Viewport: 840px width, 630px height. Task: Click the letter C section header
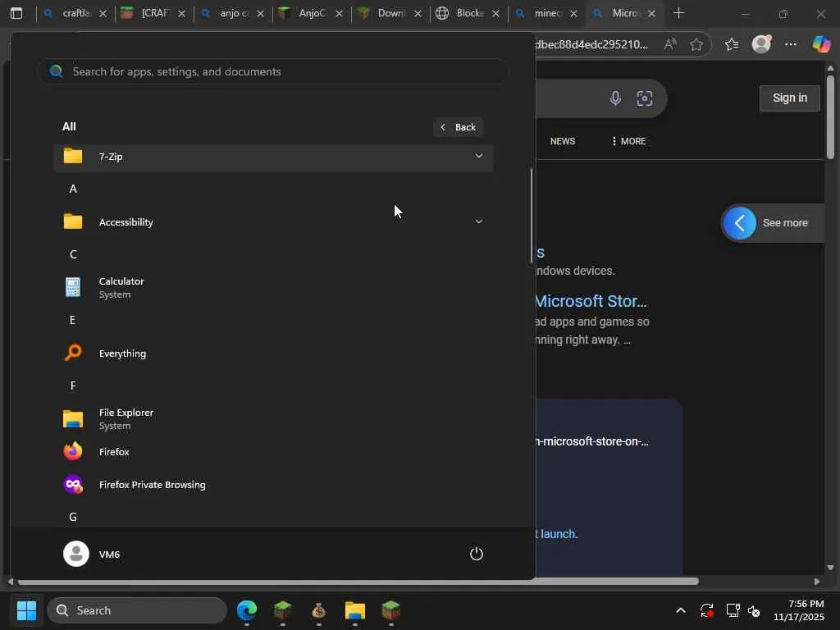(73, 254)
